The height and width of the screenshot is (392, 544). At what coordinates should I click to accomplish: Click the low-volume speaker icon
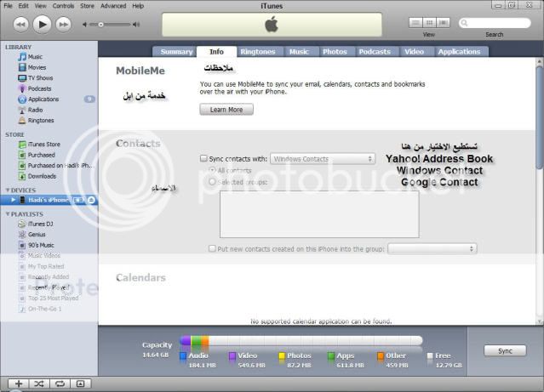[x=84, y=25]
